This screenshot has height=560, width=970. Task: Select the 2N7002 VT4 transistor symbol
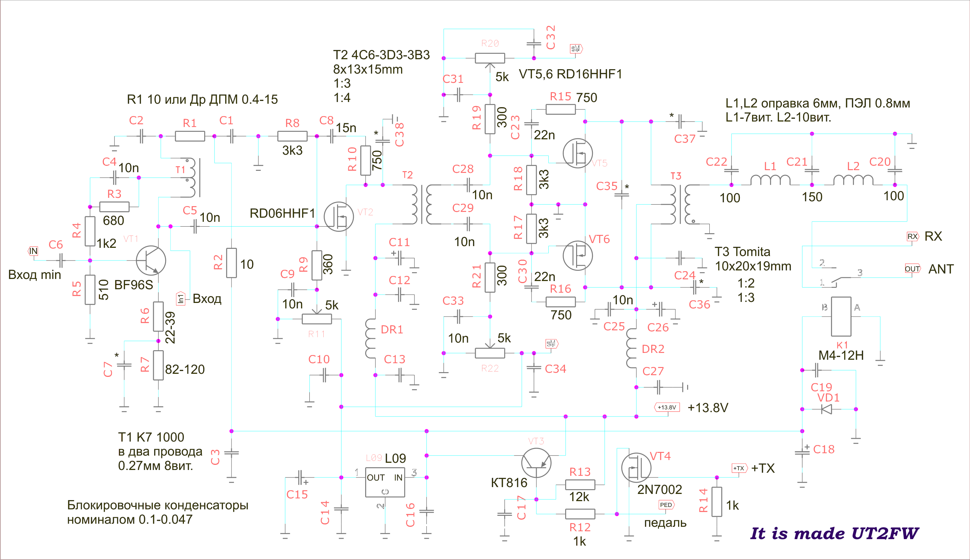click(x=636, y=468)
